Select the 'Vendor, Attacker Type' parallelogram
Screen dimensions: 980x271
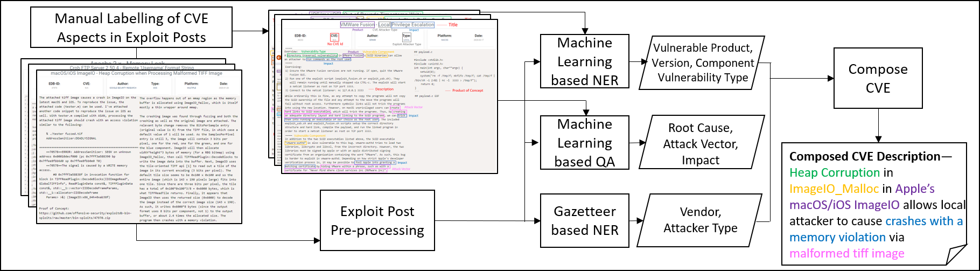tap(701, 220)
